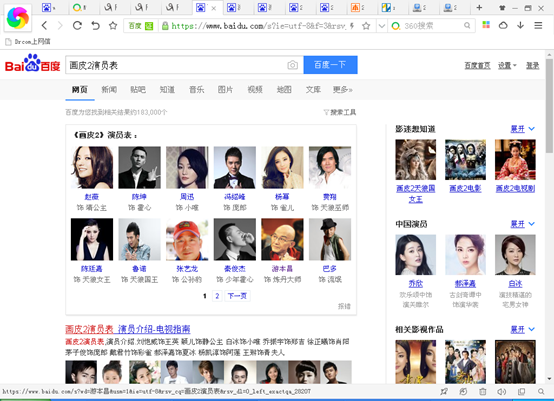Open the browser hamburger menu
554x401 pixels.
538,25
